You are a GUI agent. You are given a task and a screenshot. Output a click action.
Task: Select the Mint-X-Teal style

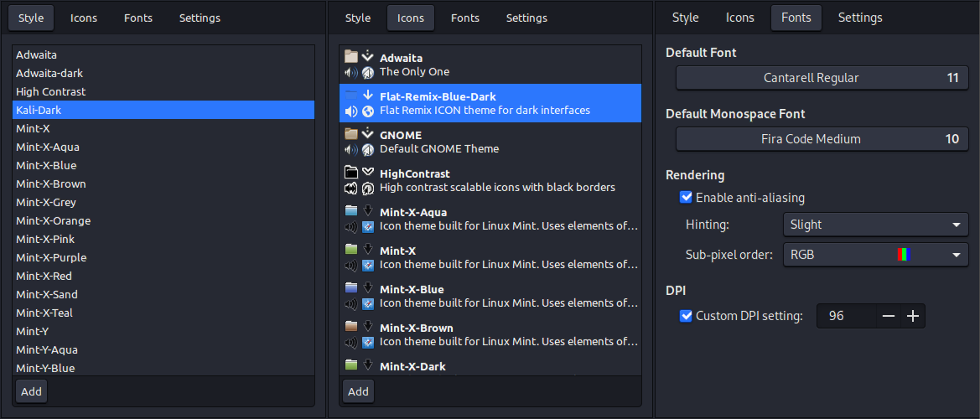(163, 313)
